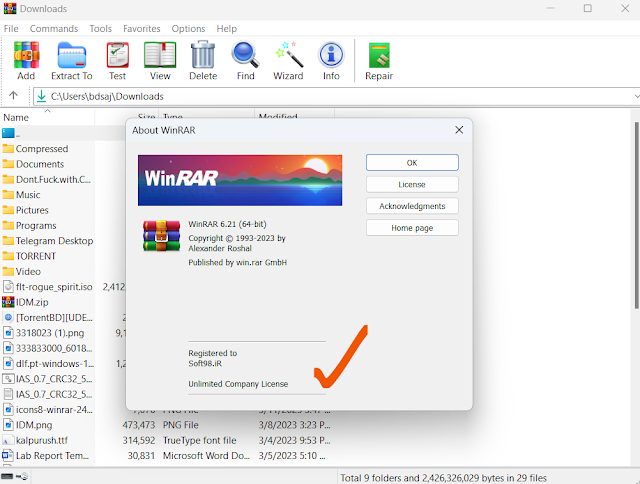The image size is (640, 484).
Task: Click the Delete trash can icon
Action: (x=203, y=55)
